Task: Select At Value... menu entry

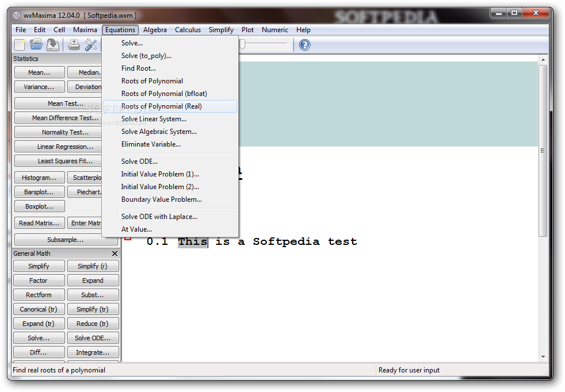Action: point(170,229)
